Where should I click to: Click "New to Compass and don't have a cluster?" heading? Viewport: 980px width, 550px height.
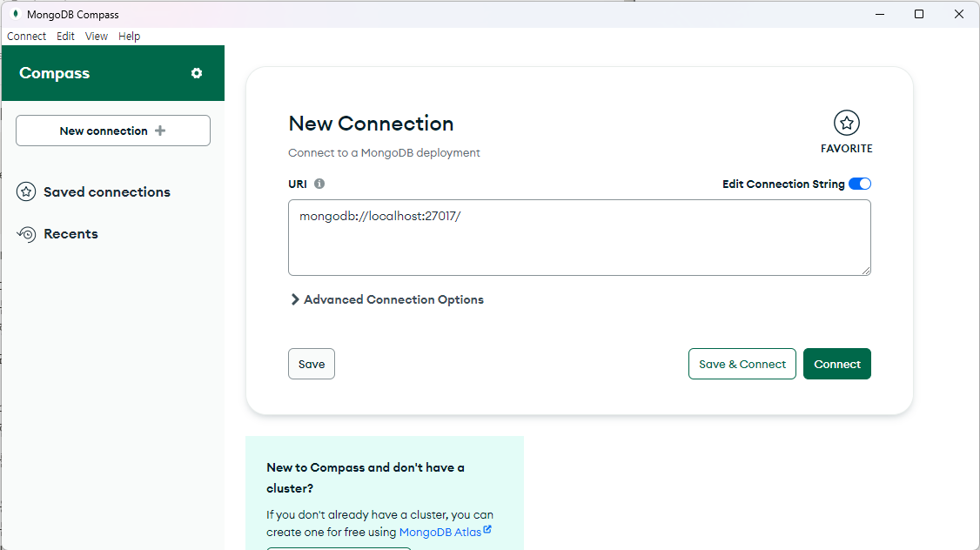(x=366, y=478)
